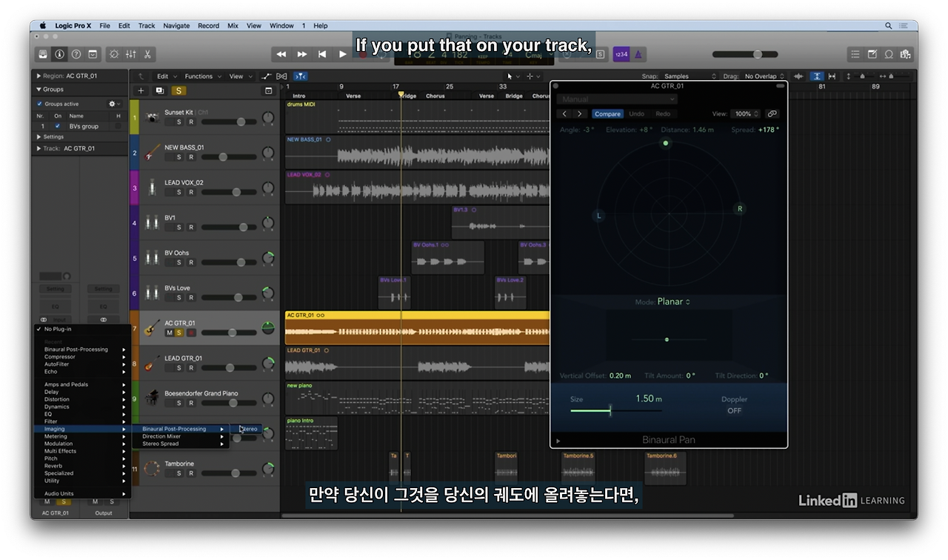Screen dimensions: 948x560
Task: Toggle Waveform Zoom button
Action: click(798, 76)
